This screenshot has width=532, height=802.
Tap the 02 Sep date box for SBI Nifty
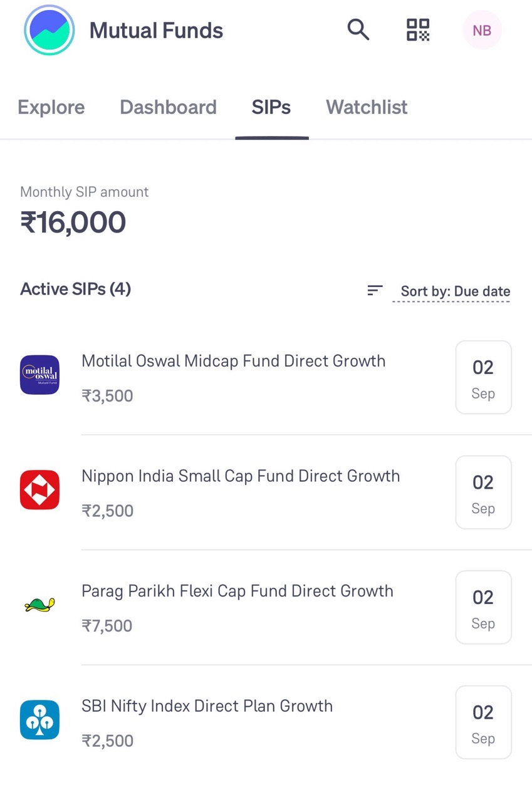click(x=483, y=722)
